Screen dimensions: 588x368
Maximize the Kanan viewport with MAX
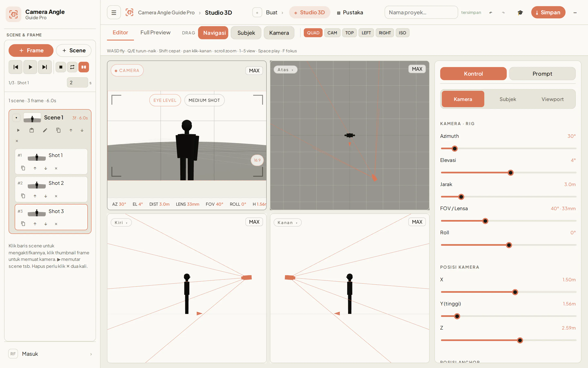pyautogui.click(x=417, y=222)
